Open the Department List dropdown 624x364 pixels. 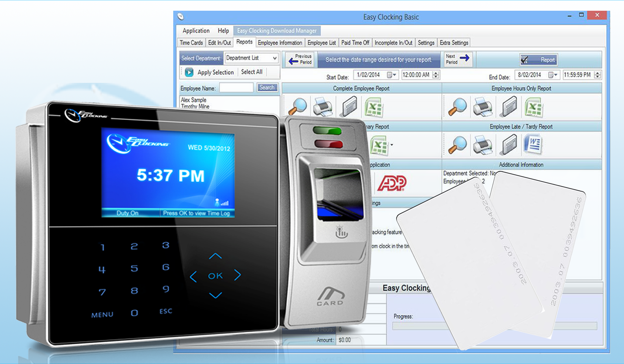274,58
